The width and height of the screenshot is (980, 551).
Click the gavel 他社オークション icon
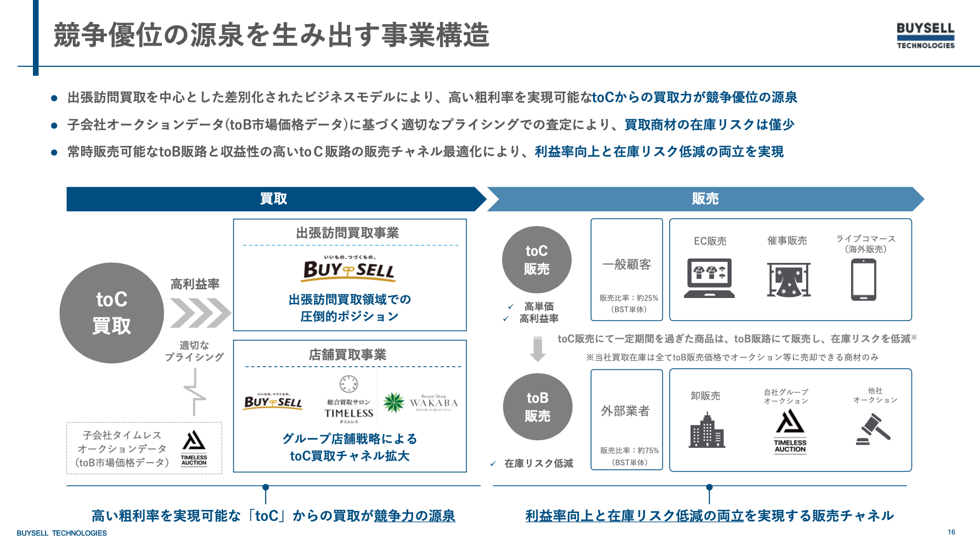[872, 429]
